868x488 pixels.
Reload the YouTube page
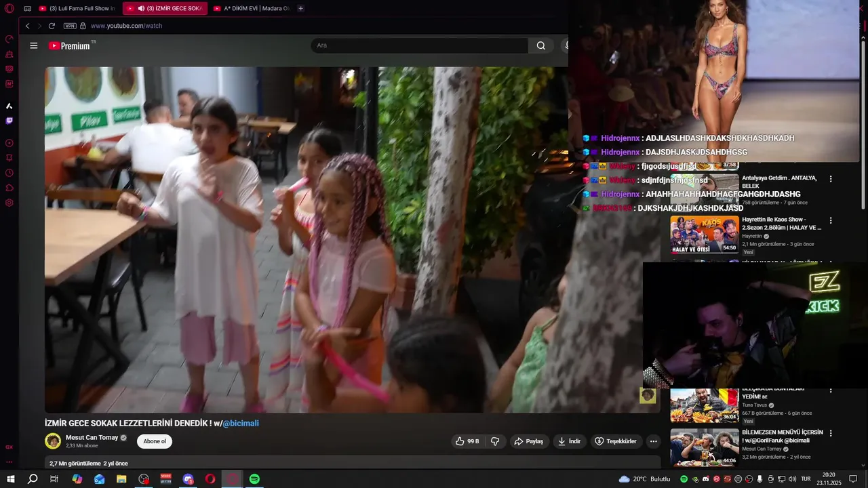click(x=52, y=26)
